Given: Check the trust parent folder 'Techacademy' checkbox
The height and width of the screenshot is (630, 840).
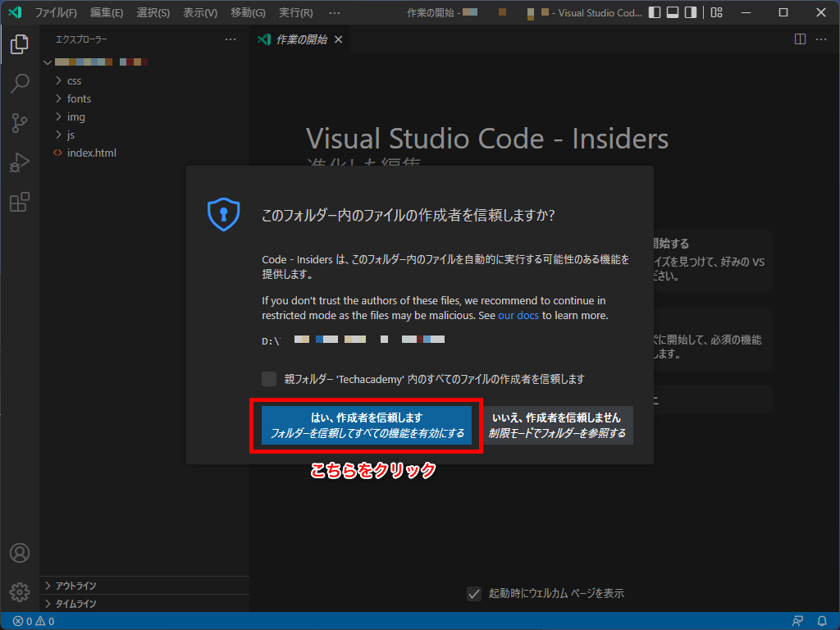Looking at the screenshot, I should 269,379.
